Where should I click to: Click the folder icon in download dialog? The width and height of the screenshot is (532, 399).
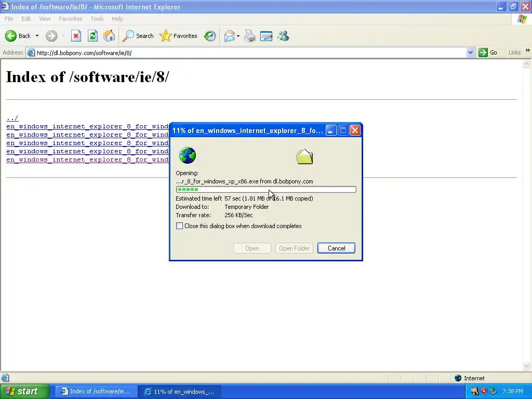(304, 157)
